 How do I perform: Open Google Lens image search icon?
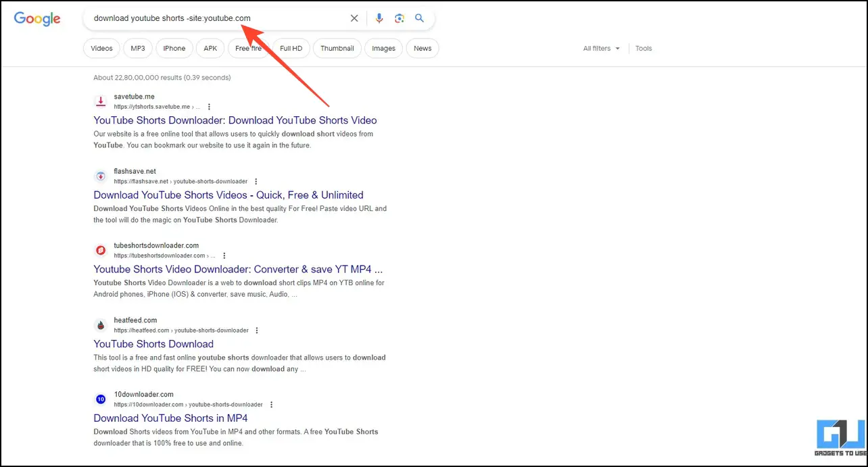click(400, 18)
